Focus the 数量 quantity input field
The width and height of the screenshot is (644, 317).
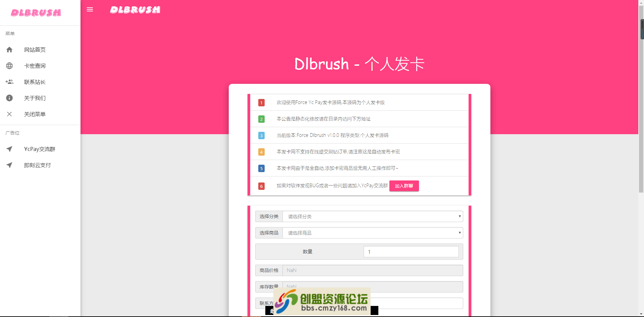coord(411,252)
